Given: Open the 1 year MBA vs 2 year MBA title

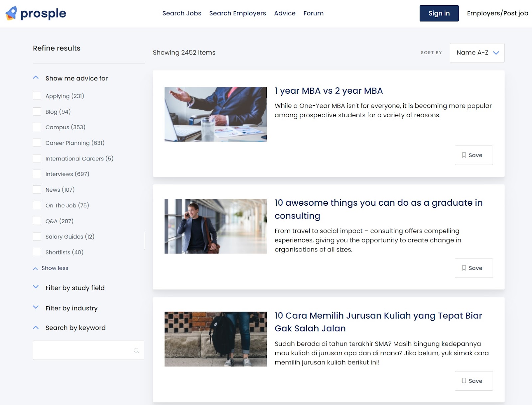Looking at the screenshot, I should pos(329,91).
